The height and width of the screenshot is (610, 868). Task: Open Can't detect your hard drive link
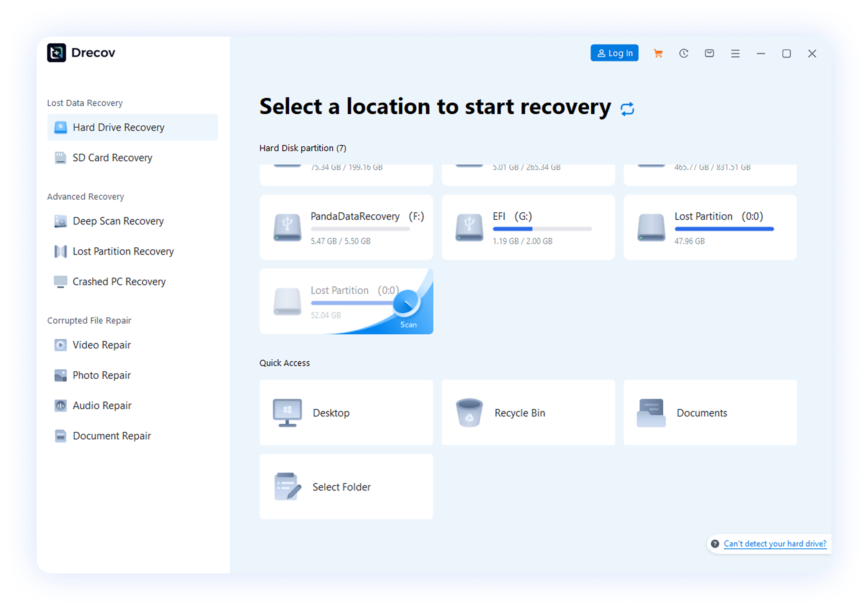(774, 544)
